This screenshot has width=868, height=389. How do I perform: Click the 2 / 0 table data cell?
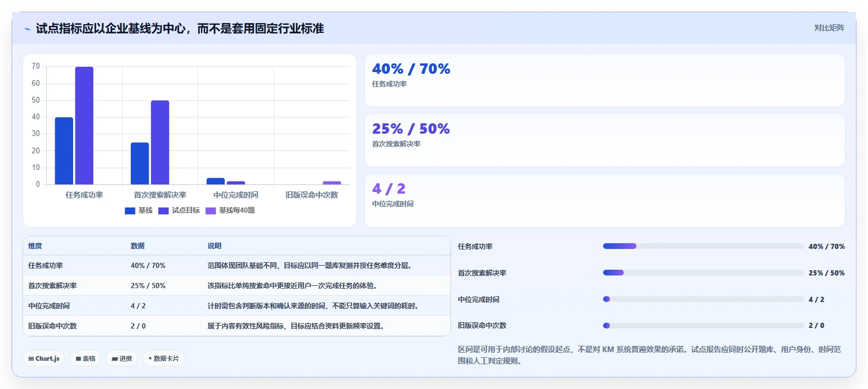[138, 326]
